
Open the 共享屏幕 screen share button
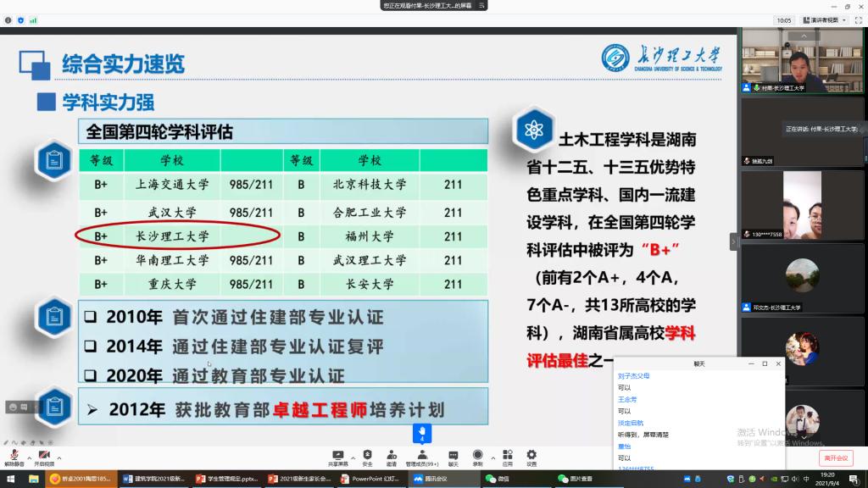337,455
